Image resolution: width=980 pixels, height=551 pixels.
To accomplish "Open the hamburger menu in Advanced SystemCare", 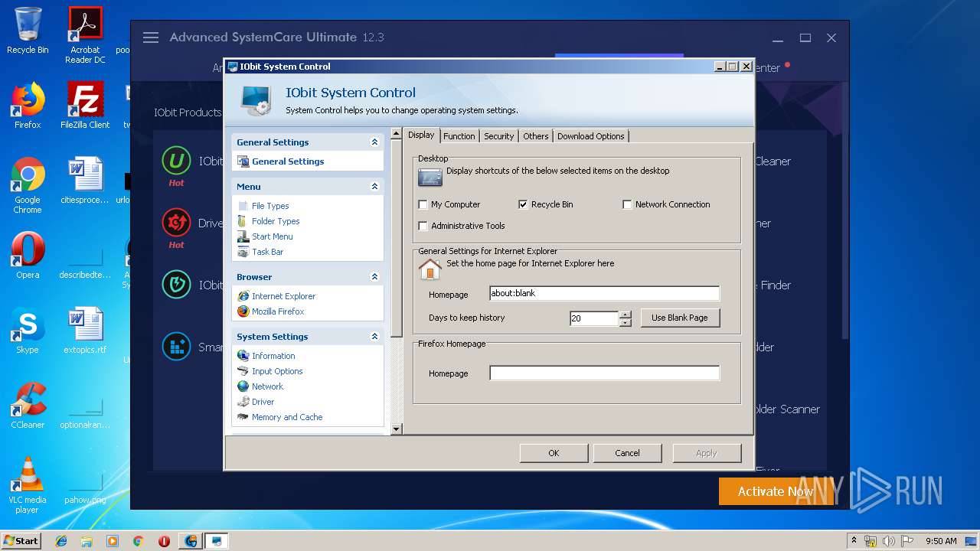I will click(151, 37).
